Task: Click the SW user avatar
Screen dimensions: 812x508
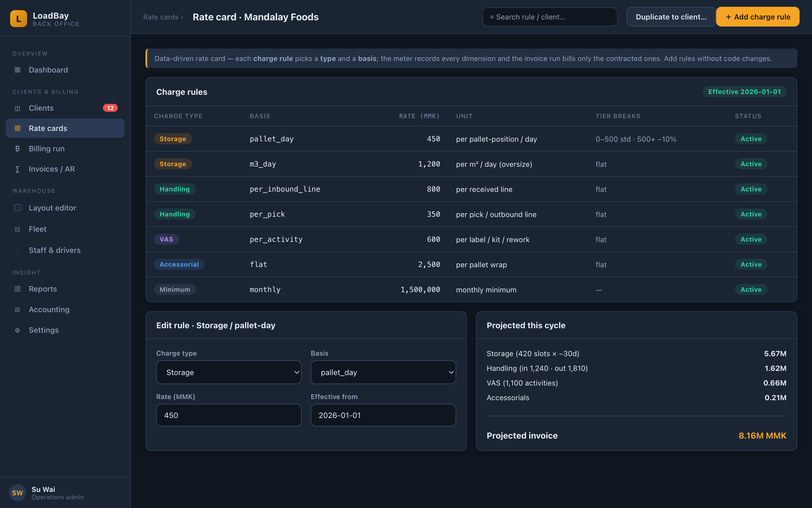Action: [x=17, y=492]
